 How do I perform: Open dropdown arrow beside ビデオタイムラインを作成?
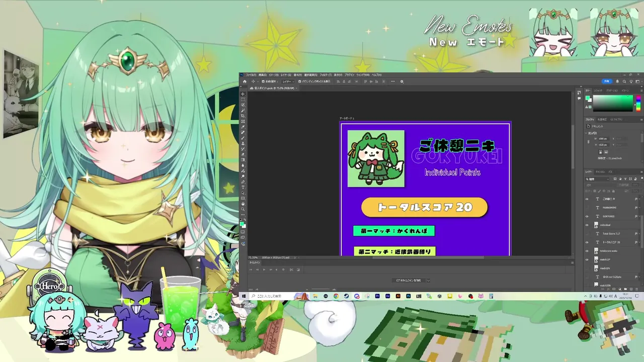pos(428,281)
